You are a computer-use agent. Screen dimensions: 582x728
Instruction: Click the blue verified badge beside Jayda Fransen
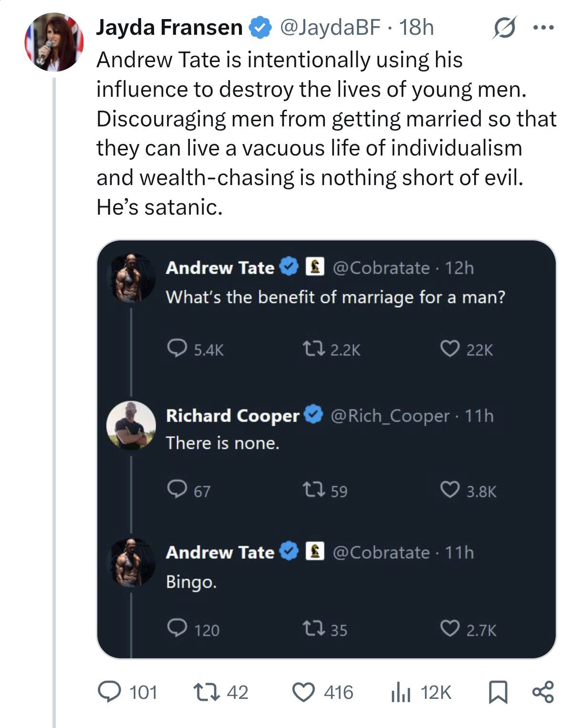[x=260, y=28]
